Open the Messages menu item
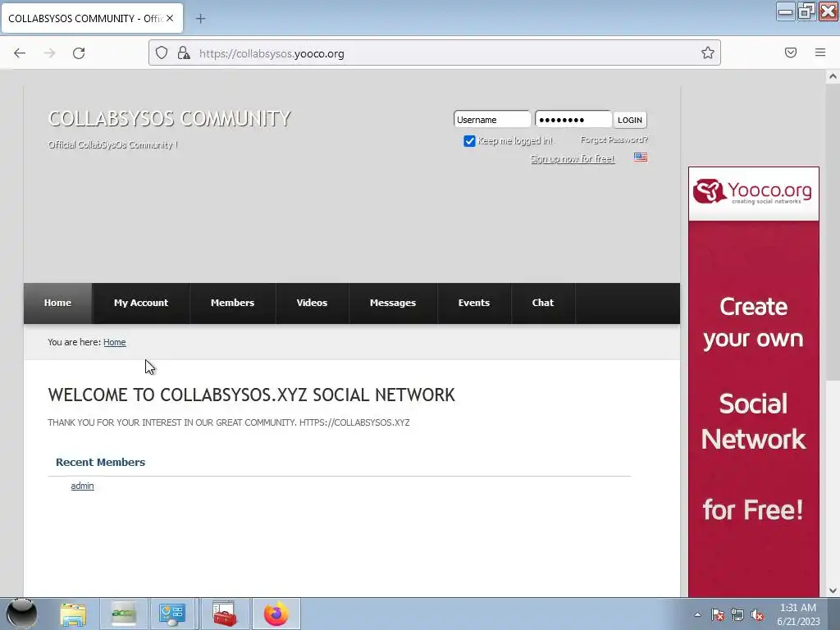 pos(393,304)
